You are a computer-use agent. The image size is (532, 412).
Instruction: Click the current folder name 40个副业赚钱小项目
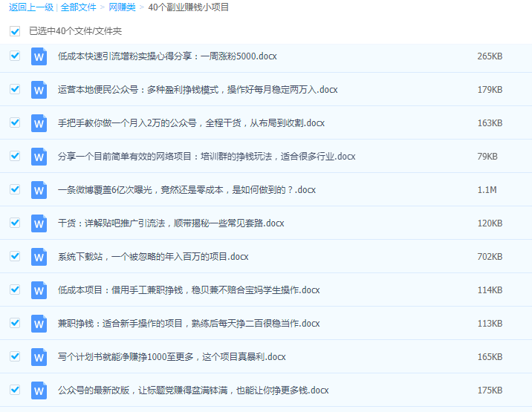189,7
